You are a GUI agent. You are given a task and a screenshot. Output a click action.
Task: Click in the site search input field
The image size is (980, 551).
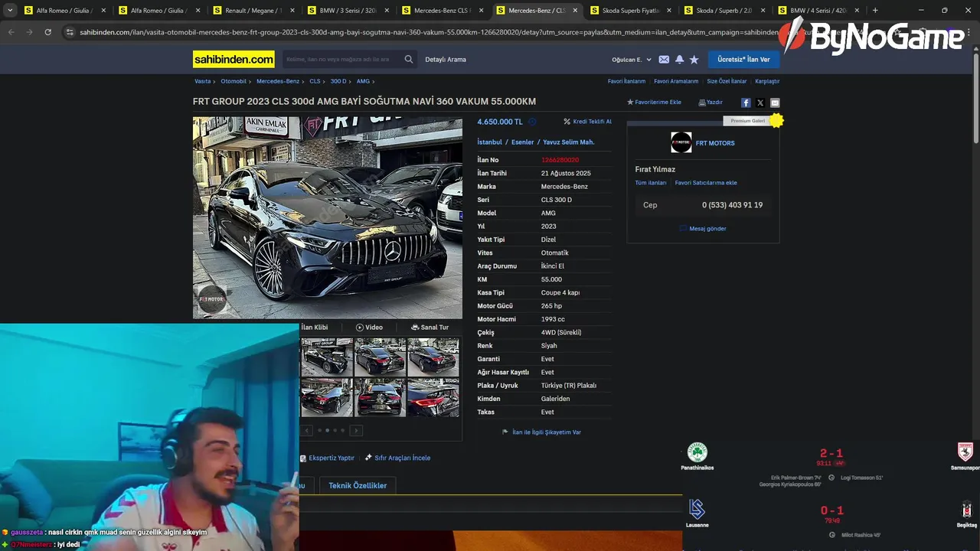[341, 59]
